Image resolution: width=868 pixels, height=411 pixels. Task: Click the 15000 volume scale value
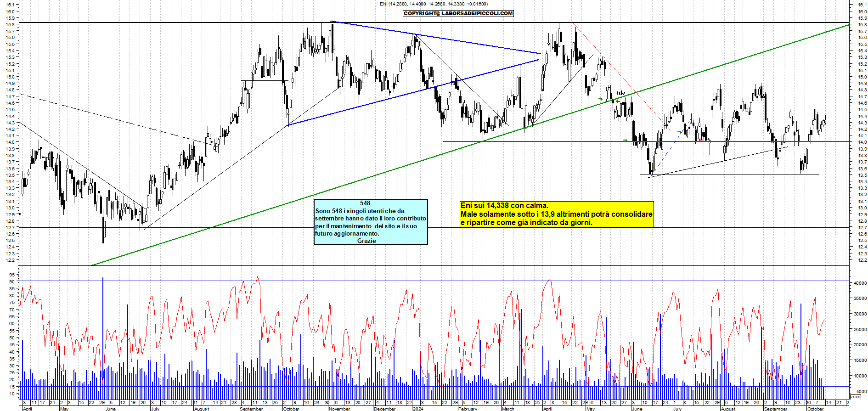pyautogui.click(x=860, y=360)
